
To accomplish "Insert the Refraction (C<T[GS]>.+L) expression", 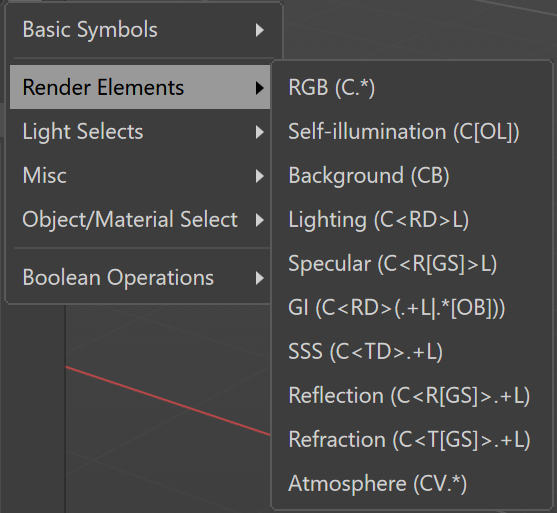I will coord(412,440).
